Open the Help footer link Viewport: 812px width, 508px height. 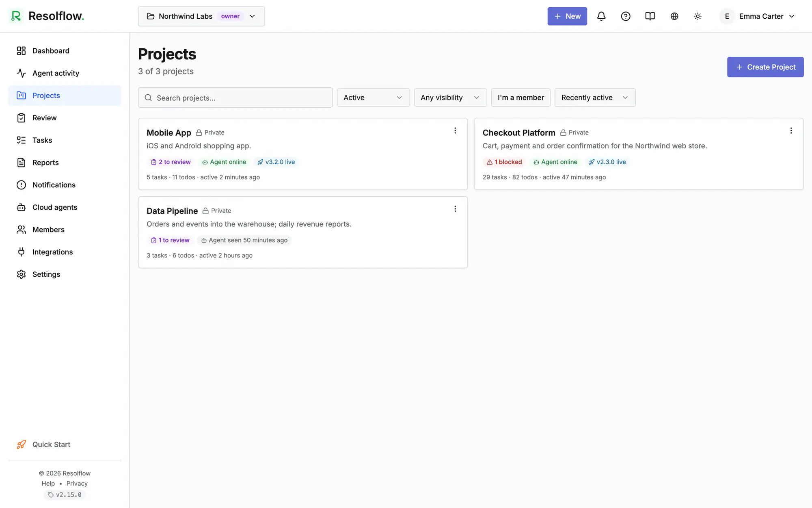(48, 484)
